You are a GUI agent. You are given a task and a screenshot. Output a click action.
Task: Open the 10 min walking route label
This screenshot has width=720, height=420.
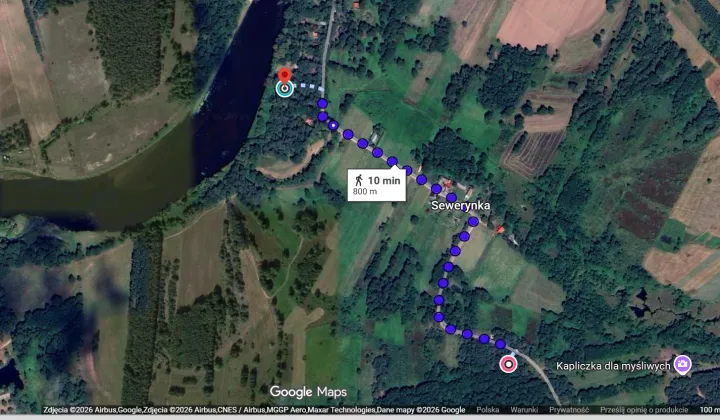(377, 185)
